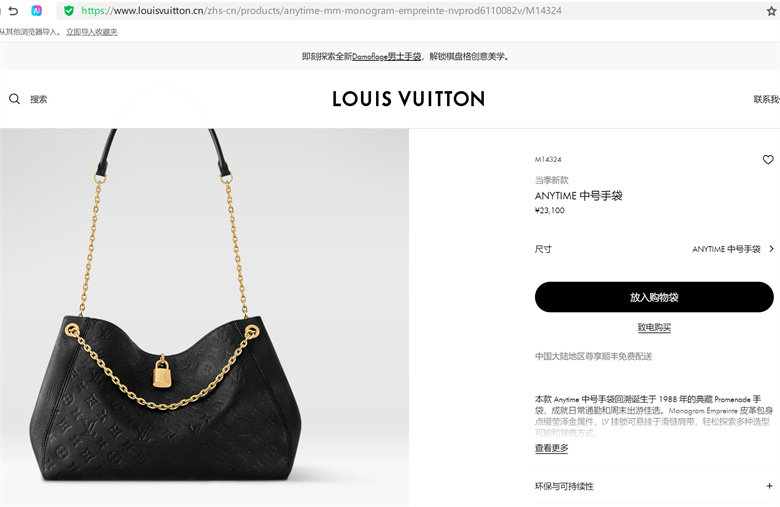Click the browser back arrow icon
Viewport: 780px width, 507px height.
pos(13,10)
